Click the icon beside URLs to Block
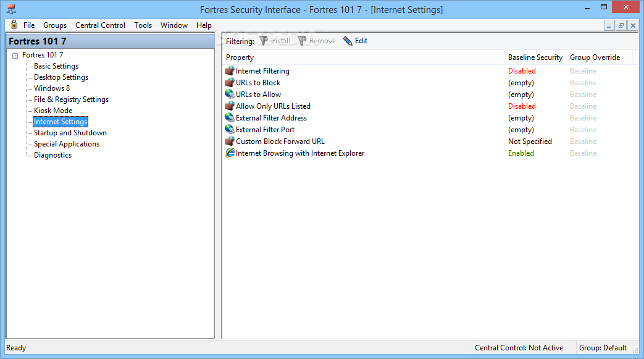 [230, 83]
